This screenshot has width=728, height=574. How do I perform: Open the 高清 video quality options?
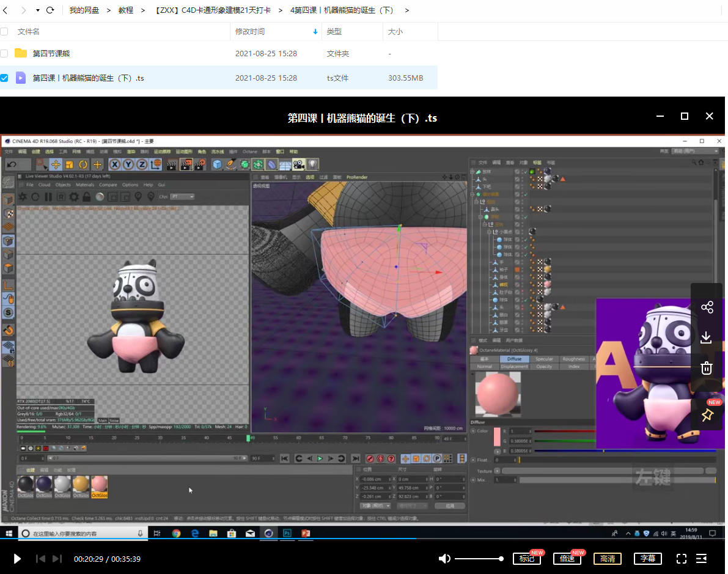tap(607, 559)
